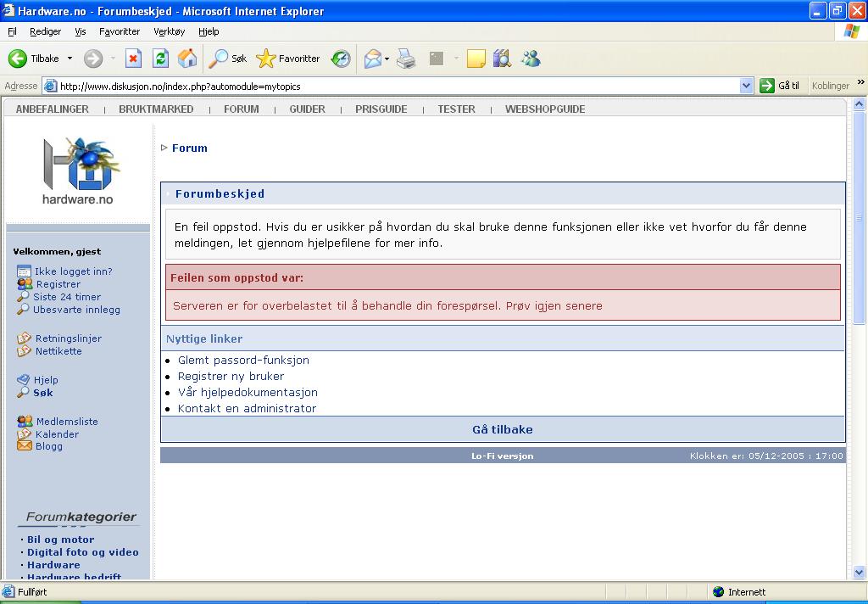Open the BRUKTMARKED site tab
The width and height of the screenshot is (868, 604).
coord(156,109)
